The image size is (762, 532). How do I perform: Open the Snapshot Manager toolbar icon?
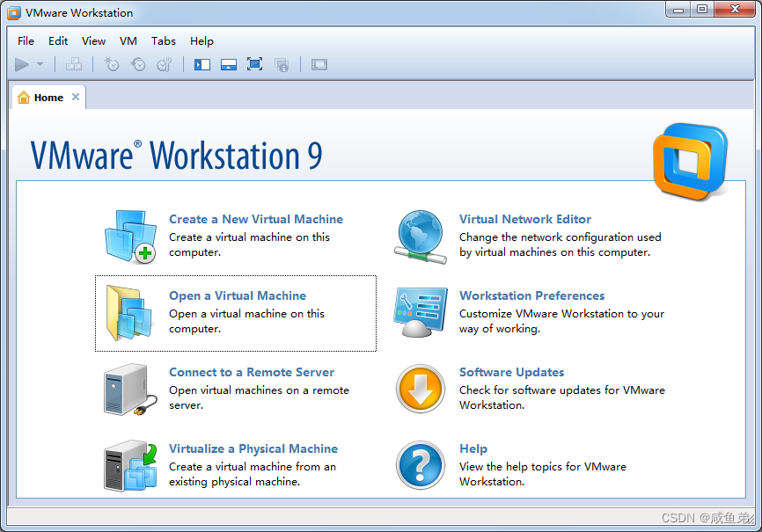165,64
